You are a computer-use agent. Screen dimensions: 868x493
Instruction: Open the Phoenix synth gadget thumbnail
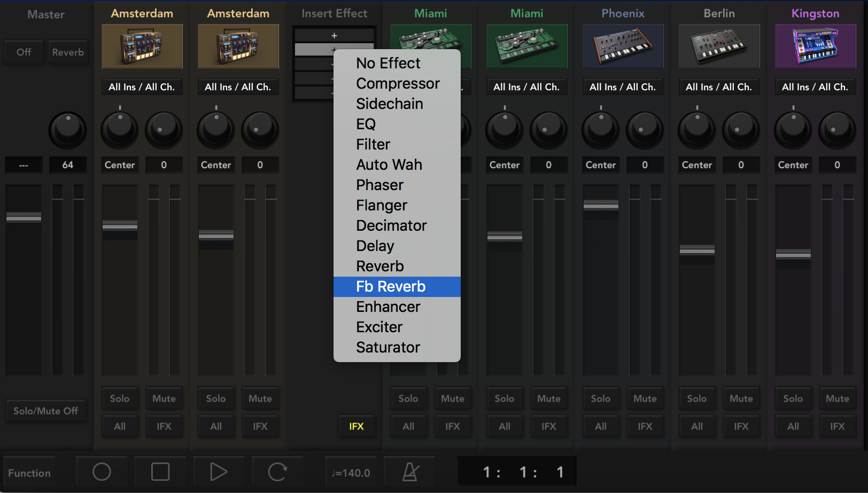coord(623,46)
